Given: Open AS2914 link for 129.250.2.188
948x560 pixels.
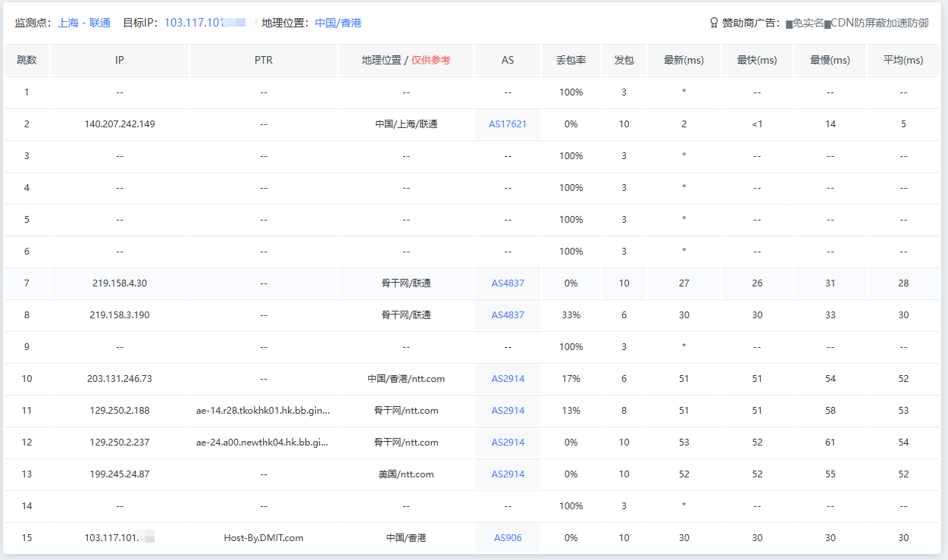Looking at the screenshot, I should point(508,411).
